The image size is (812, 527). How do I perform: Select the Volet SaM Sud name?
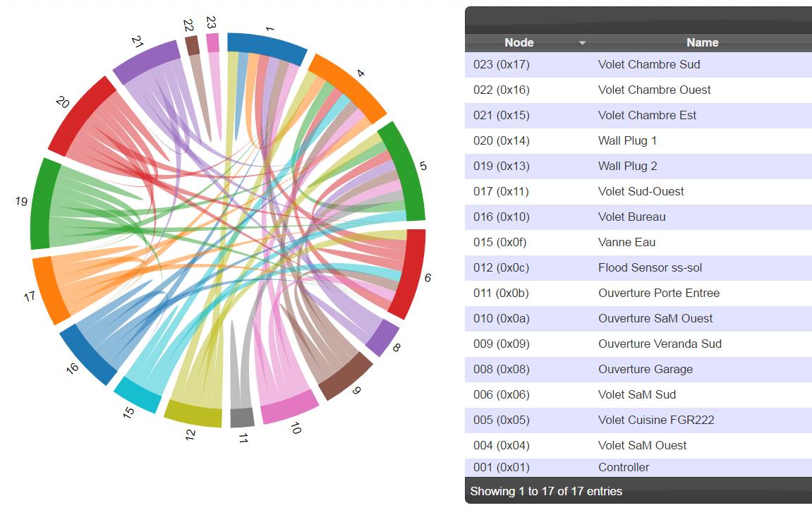coord(637,394)
